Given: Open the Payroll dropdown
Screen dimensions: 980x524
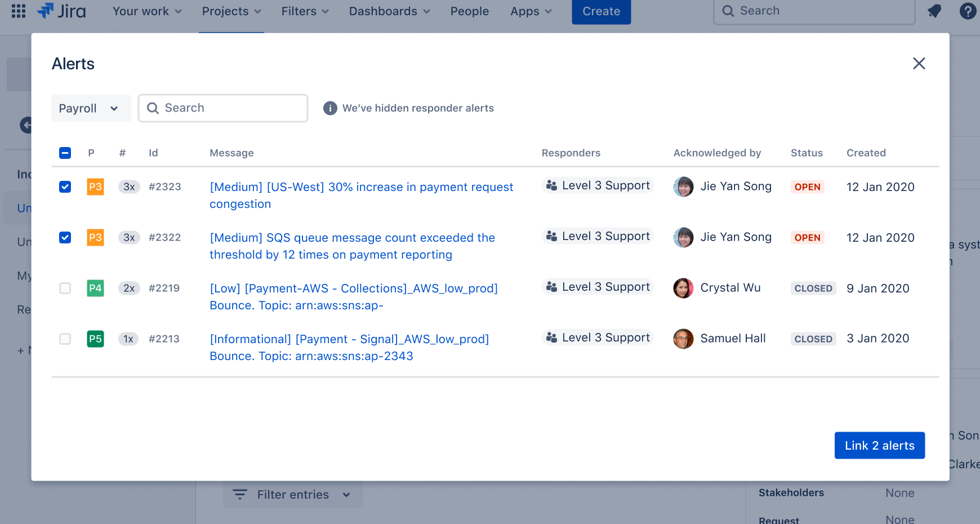Looking at the screenshot, I should pyautogui.click(x=91, y=108).
